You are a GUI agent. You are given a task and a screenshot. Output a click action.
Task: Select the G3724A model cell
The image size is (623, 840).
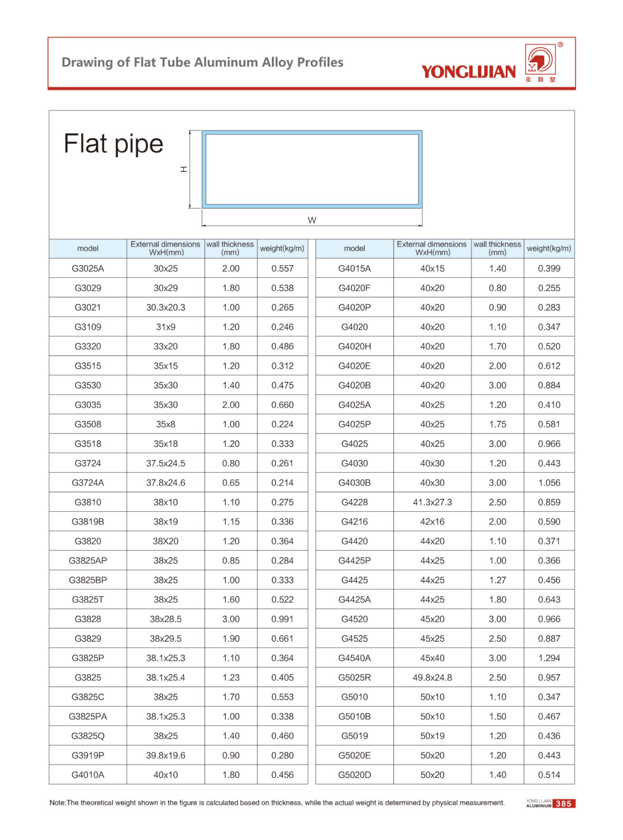click(88, 483)
